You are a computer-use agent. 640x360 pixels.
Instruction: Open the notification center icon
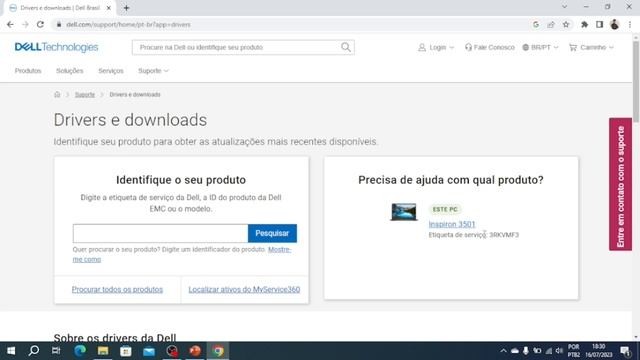point(625,351)
